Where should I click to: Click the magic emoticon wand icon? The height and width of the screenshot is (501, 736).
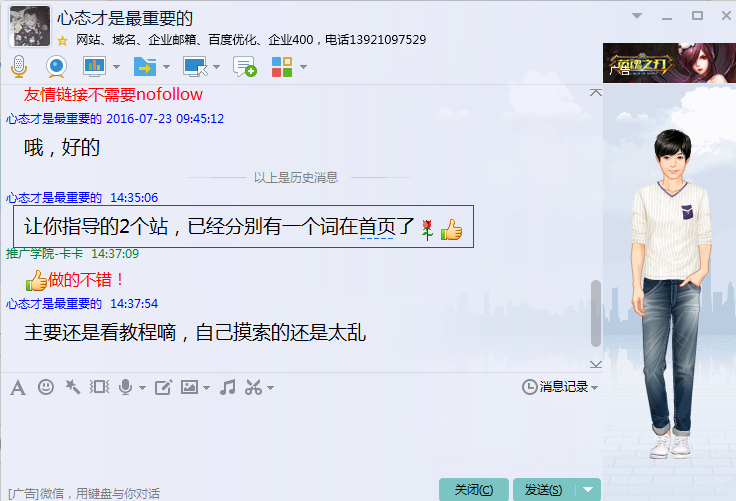(72, 387)
